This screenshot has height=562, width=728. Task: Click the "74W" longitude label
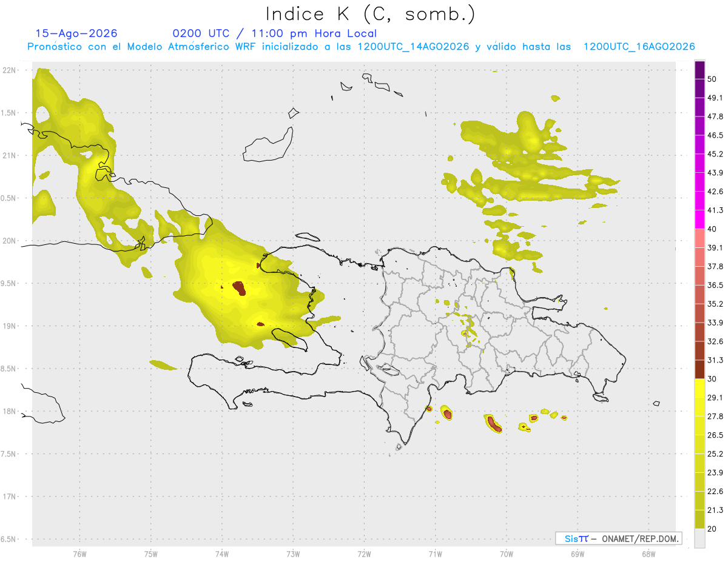point(221,554)
